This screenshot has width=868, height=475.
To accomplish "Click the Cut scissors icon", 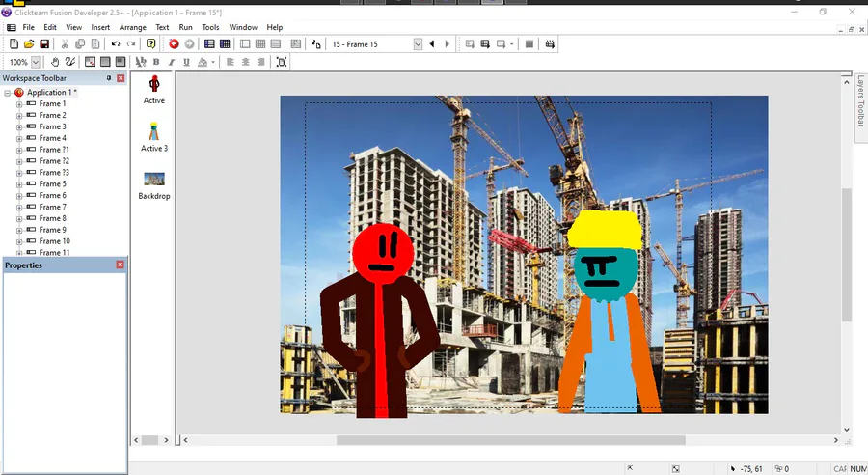I will [x=65, y=43].
